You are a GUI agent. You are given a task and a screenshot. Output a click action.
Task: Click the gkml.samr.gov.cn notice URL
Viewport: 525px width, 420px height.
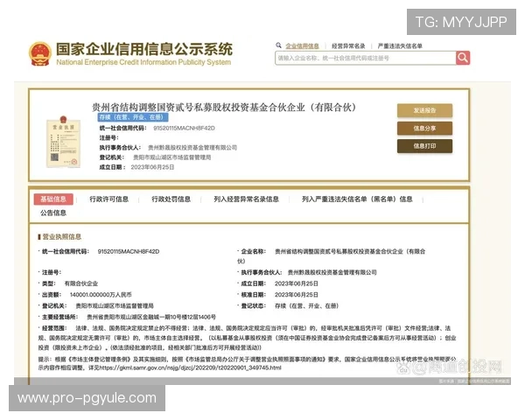click(190, 367)
